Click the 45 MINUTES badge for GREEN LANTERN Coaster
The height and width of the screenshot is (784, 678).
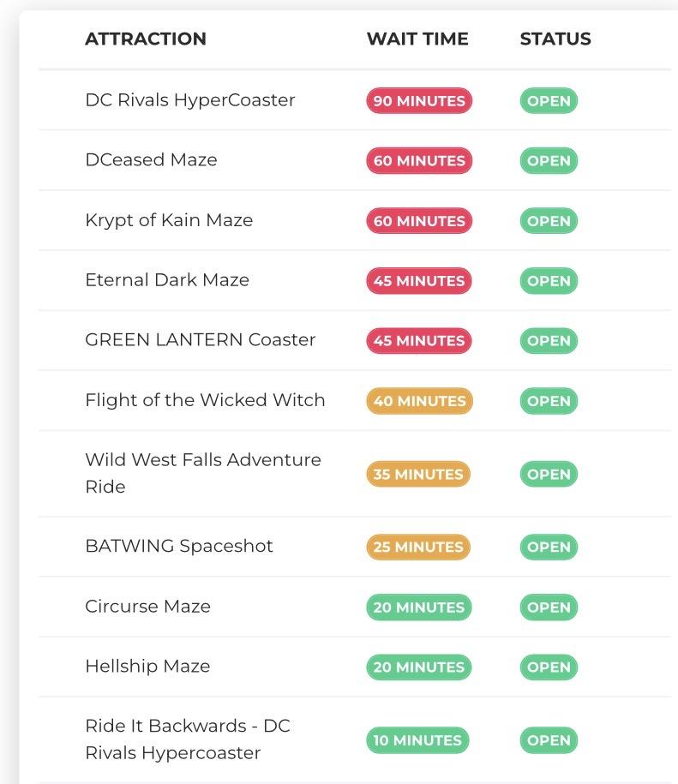[x=419, y=341]
